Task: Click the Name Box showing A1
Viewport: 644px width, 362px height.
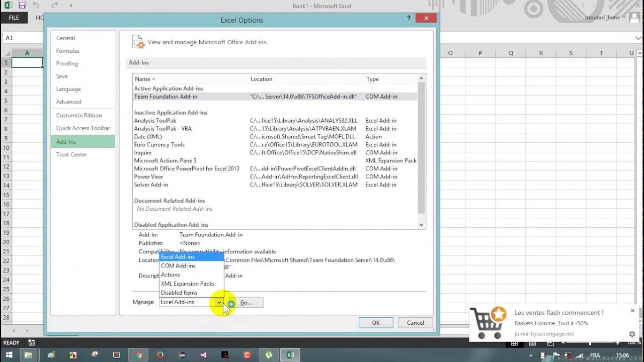Action: click(23, 38)
